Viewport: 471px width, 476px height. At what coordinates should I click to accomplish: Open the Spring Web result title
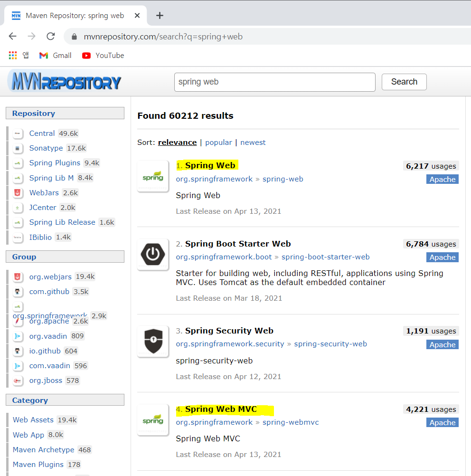pyautogui.click(x=210, y=165)
